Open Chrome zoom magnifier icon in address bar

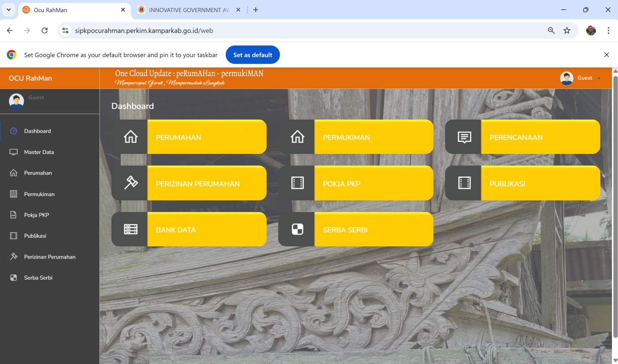click(x=551, y=31)
